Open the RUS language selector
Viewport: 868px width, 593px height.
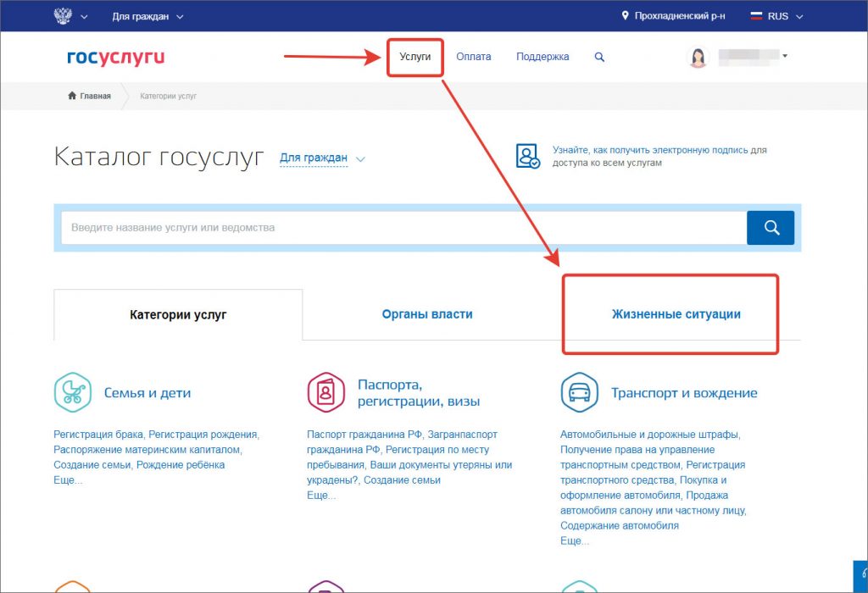(x=784, y=17)
